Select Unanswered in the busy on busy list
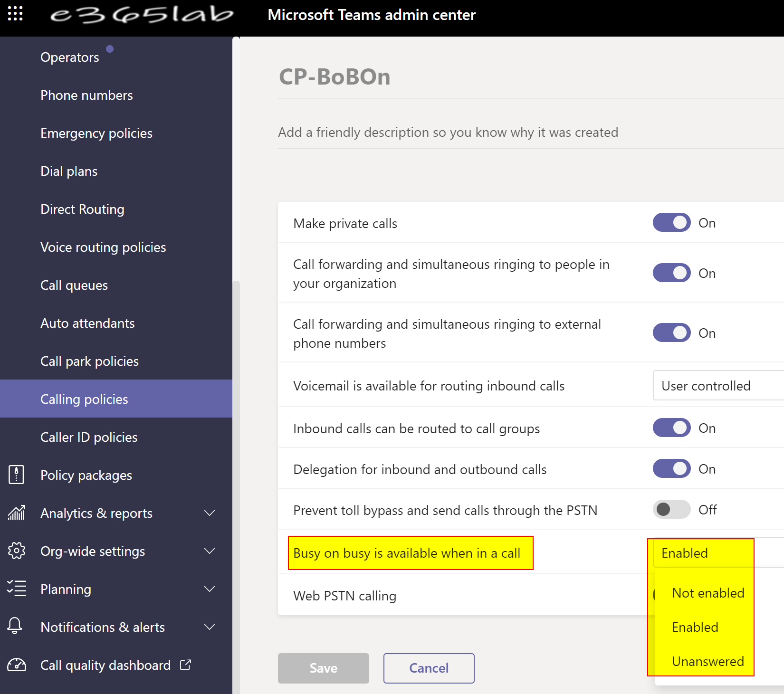Screen dimensions: 784x694 pos(708,661)
